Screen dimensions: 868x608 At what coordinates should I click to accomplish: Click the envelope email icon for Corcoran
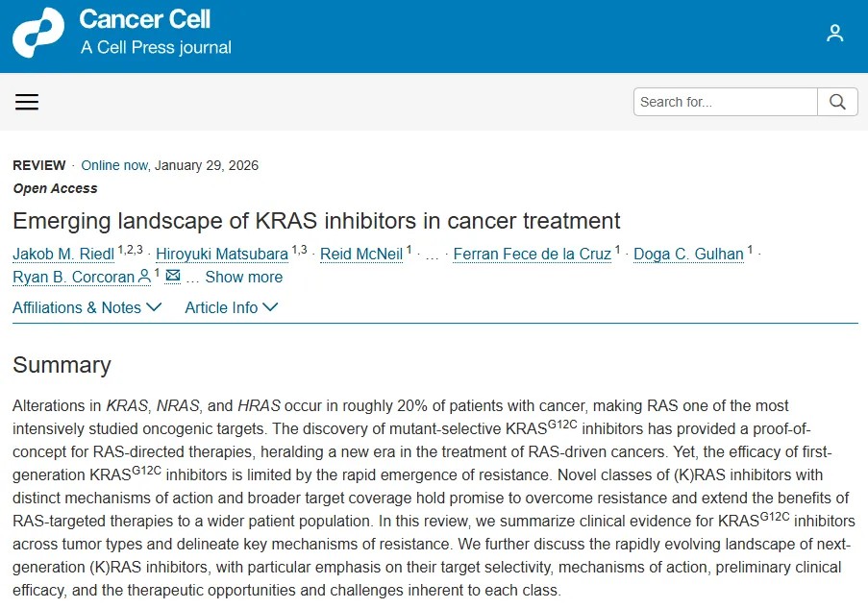pyautogui.click(x=173, y=277)
